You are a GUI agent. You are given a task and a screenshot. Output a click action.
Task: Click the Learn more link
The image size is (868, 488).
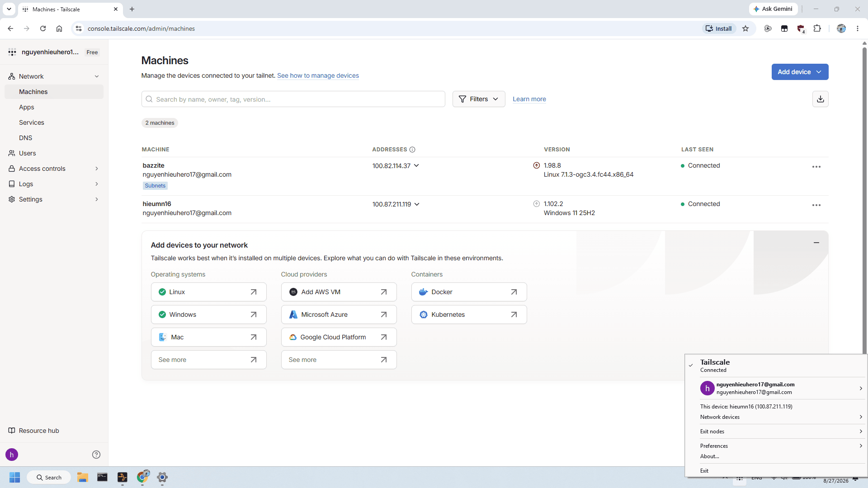pyautogui.click(x=529, y=99)
